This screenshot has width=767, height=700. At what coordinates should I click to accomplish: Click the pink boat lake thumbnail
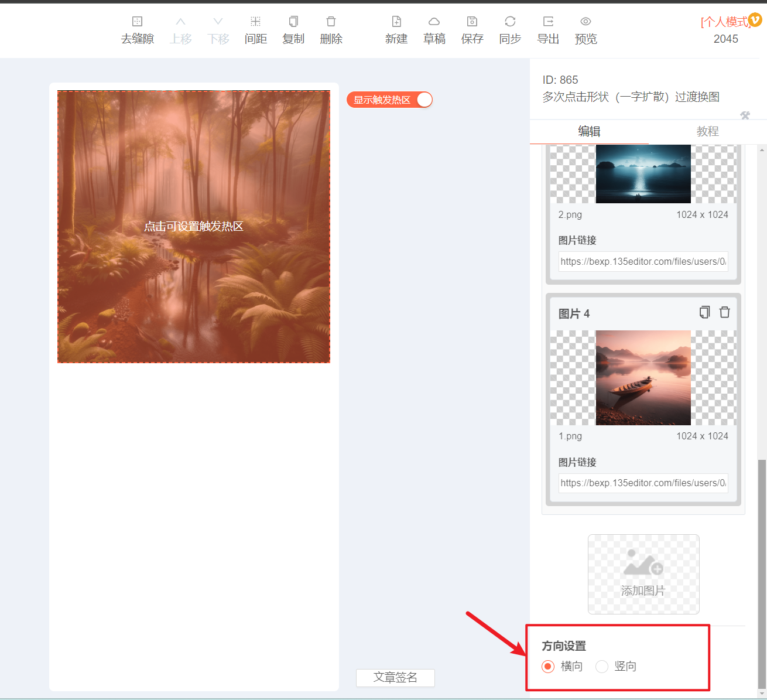[643, 378]
